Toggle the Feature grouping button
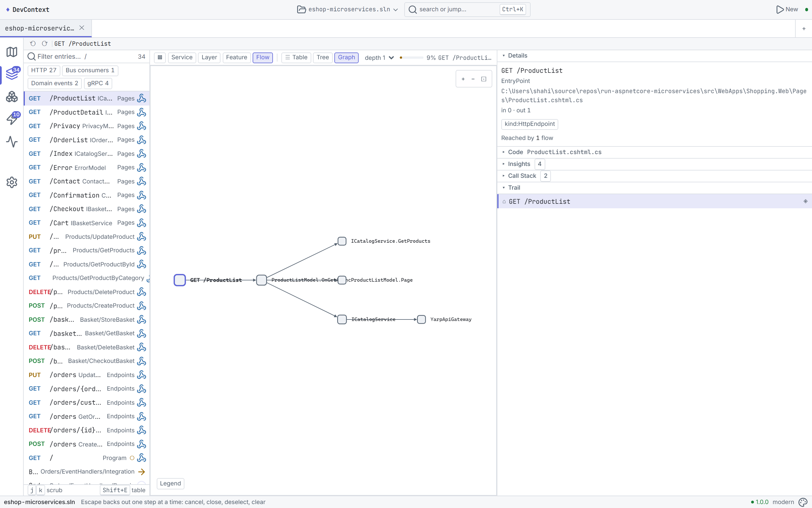 pos(237,58)
